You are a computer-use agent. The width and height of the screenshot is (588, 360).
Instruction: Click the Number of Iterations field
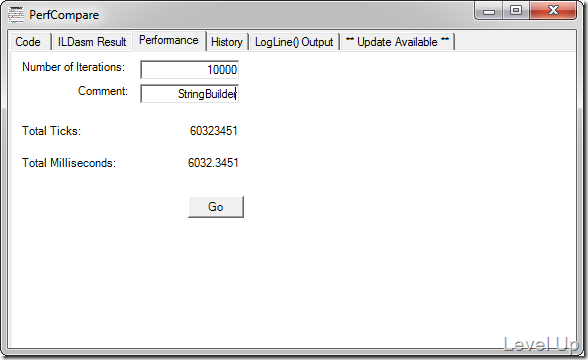189,70
